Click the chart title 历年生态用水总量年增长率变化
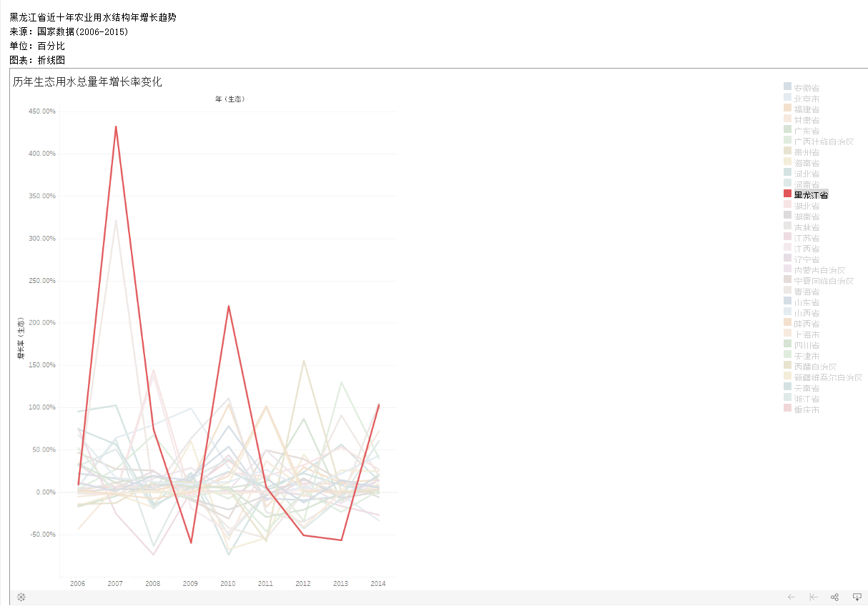Viewport: 868px width, 606px height. click(87, 82)
